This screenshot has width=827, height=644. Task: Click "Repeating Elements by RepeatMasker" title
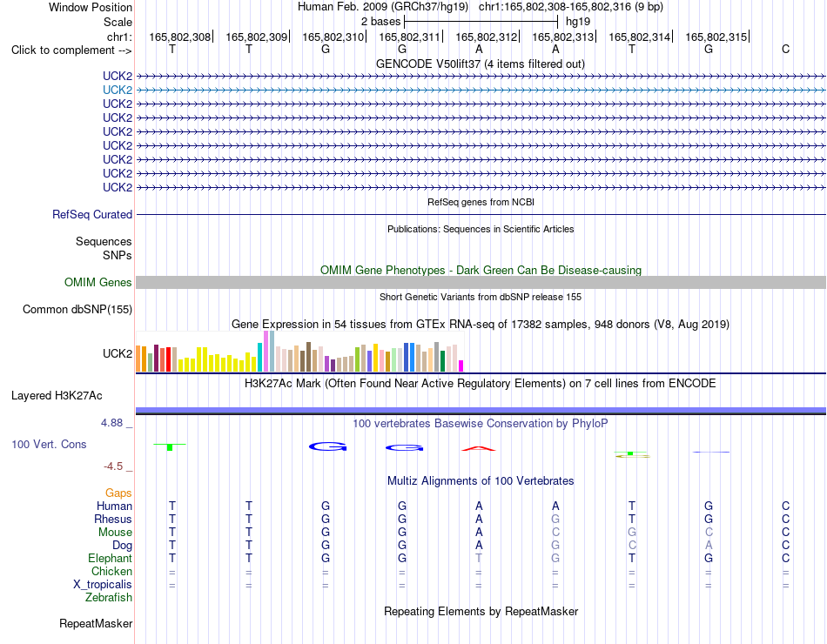pyautogui.click(x=481, y=612)
